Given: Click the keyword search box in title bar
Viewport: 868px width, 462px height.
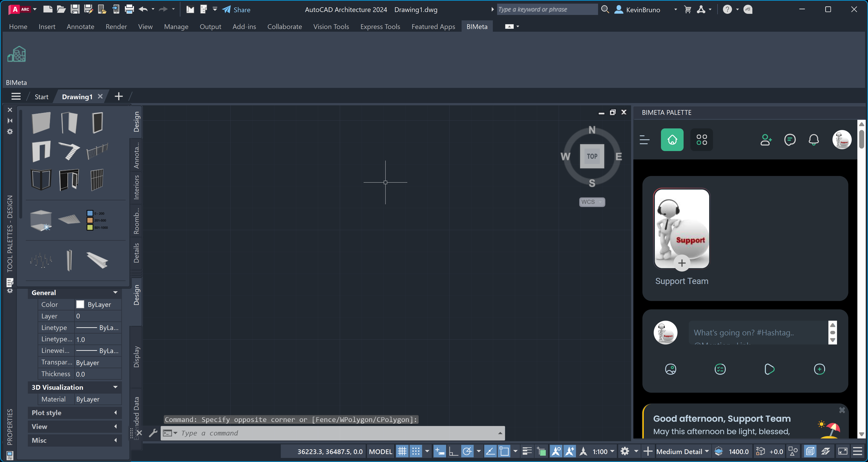Looking at the screenshot, I should coord(547,10).
